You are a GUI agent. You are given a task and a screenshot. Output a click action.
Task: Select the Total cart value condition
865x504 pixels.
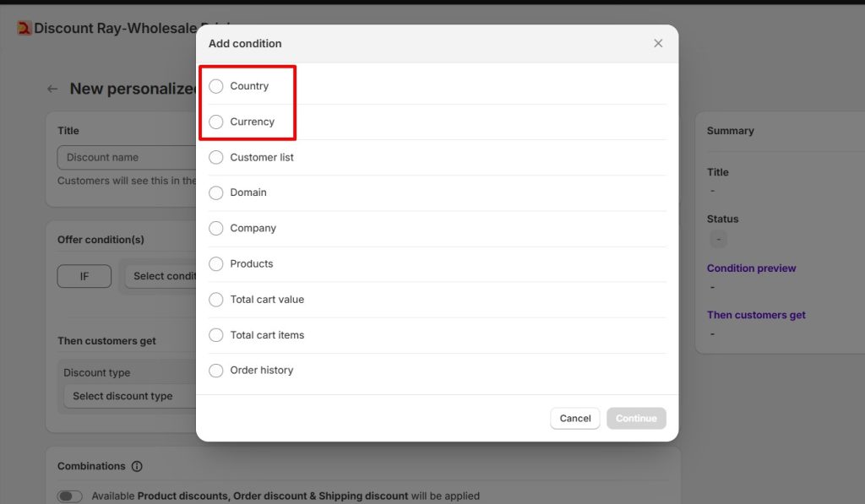[215, 299]
